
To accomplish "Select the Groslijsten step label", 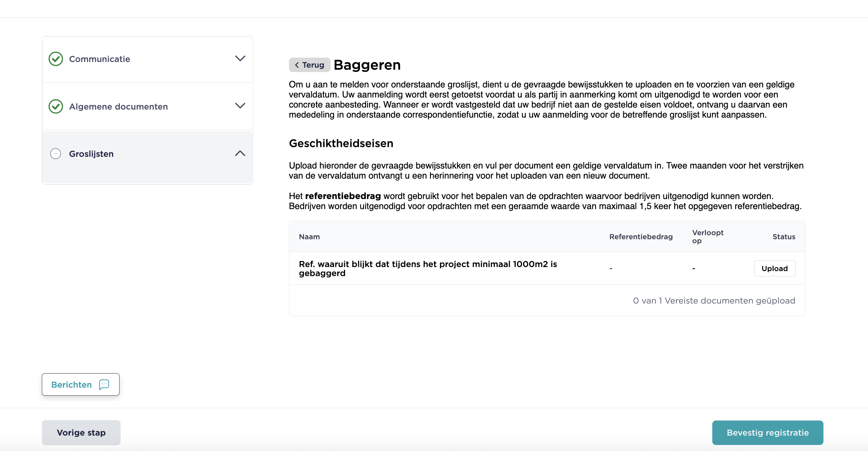I will (91, 154).
